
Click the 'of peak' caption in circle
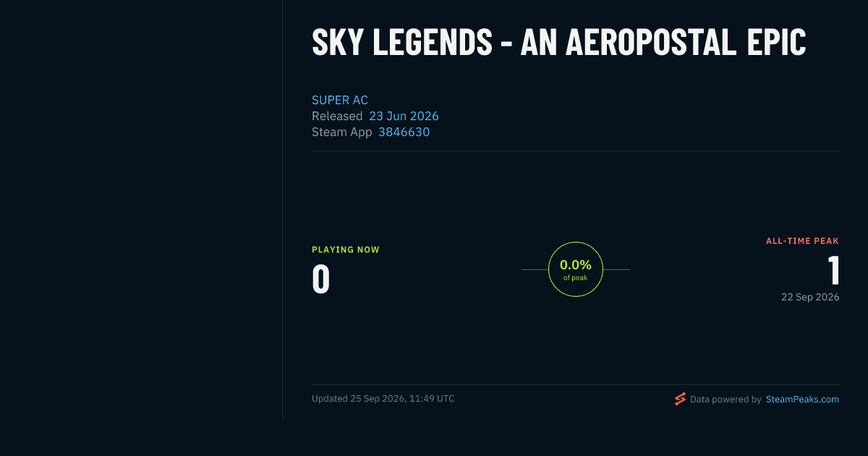[x=576, y=278]
